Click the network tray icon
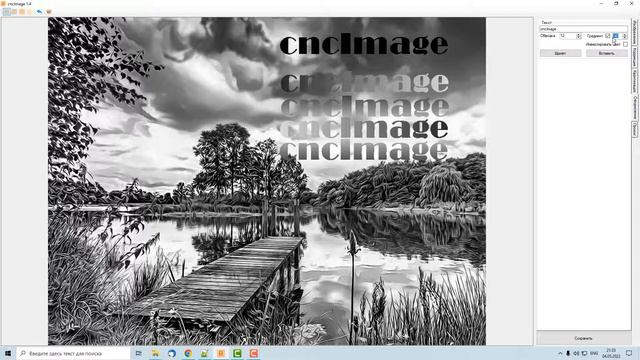This screenshot has height=360, width=640. coord(584,353)
